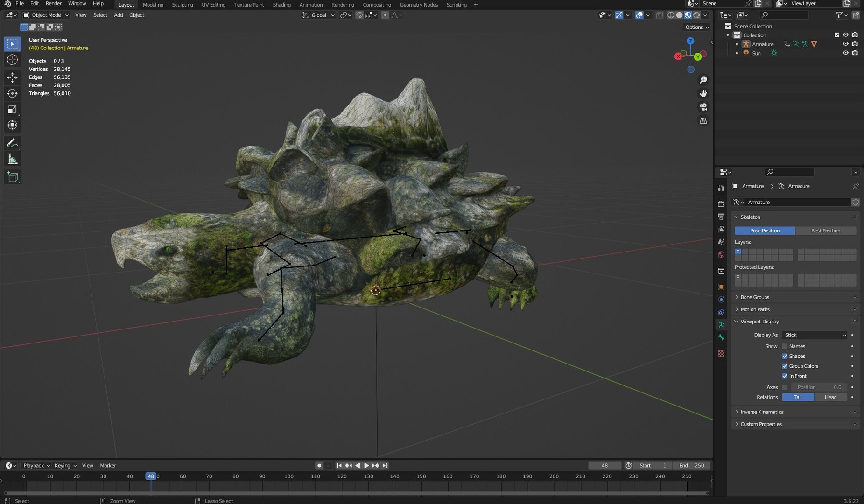Open the Texture properties tab
The image size is (864, 504).
click(721, 353)
